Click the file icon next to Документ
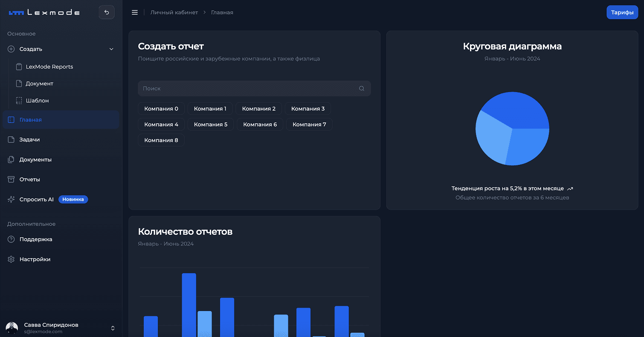 [19, 84]
